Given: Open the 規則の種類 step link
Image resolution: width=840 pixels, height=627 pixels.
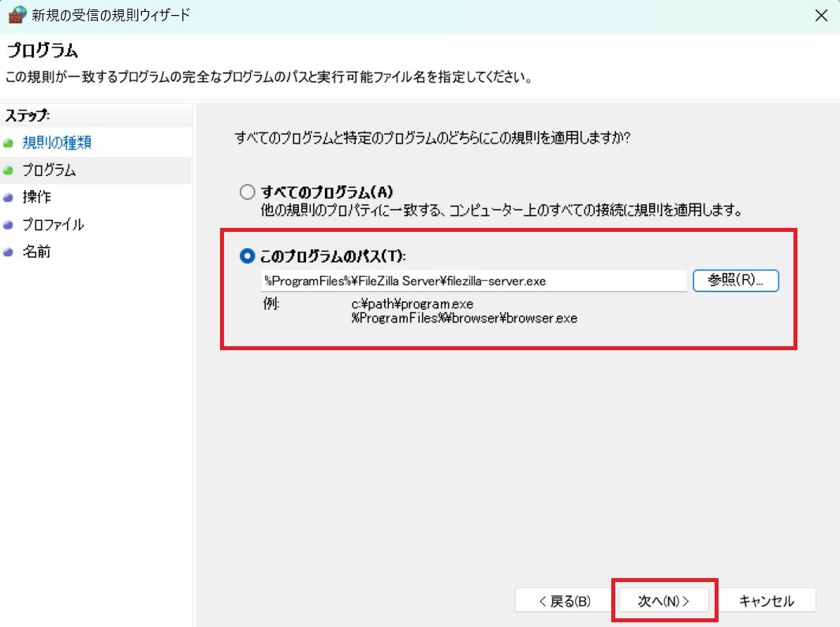Looking at the screenshot, I should coord(57,143).
